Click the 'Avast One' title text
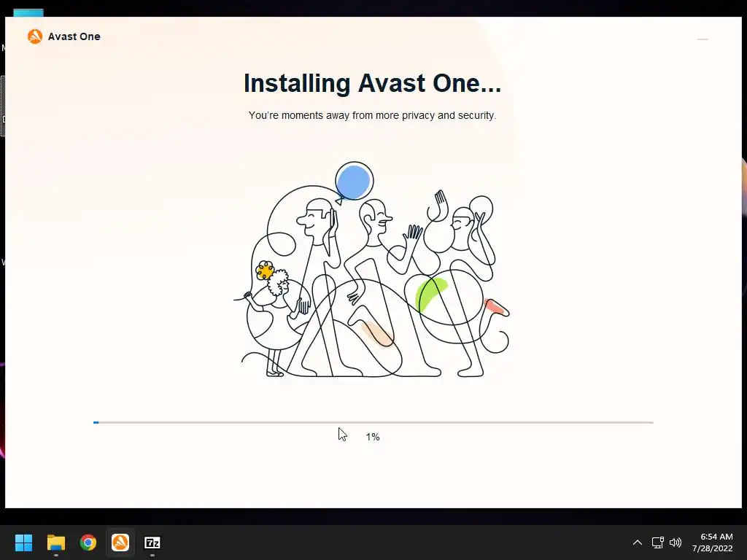 click(x=74, y=36)
